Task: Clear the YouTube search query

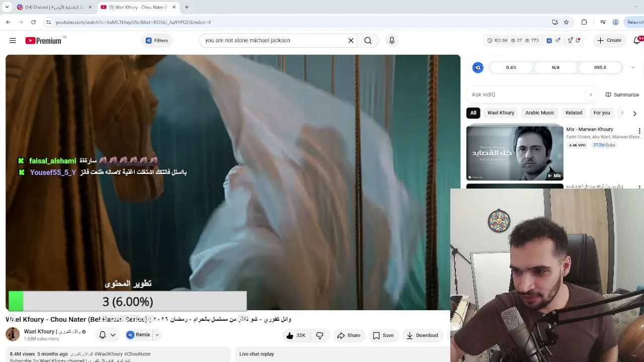Action: point(351,40)
